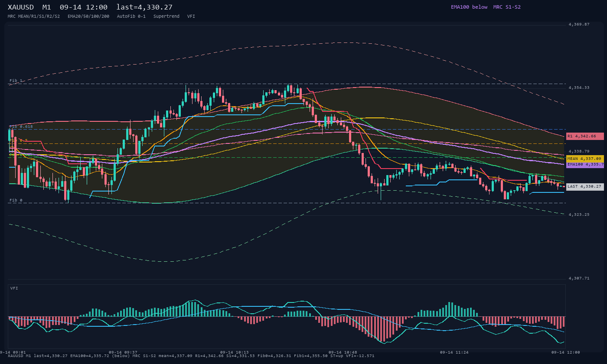Select the Supertrend legend entry
Image resolution: width=607 pixels, height=364 pixels.
tap(166, 16)
